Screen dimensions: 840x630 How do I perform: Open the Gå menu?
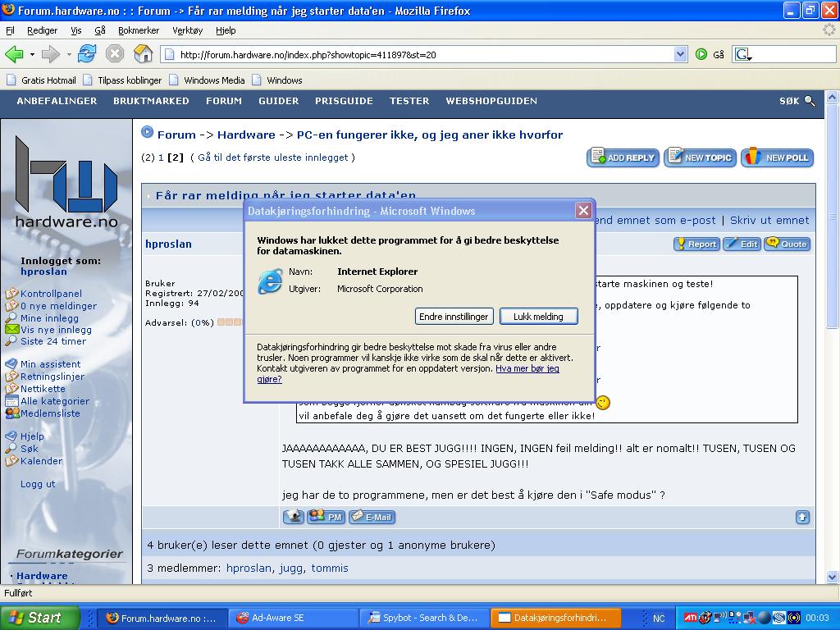click(x=99, y=30)
